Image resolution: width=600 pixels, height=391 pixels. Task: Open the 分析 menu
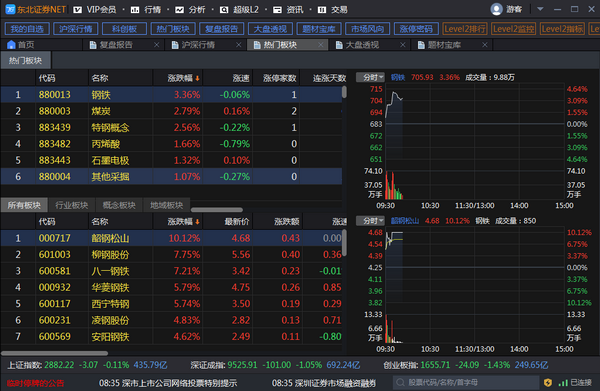point(190,10)
